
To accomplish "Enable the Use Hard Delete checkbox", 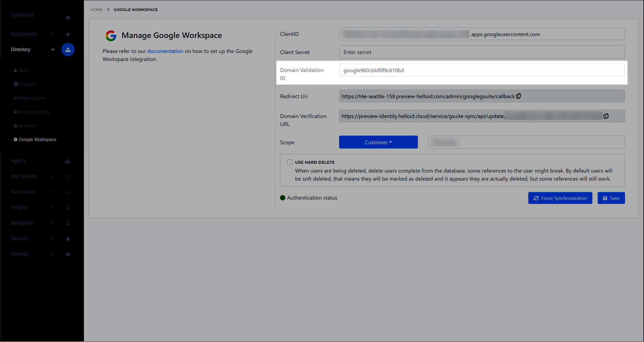I will click(x=290, y=162).
